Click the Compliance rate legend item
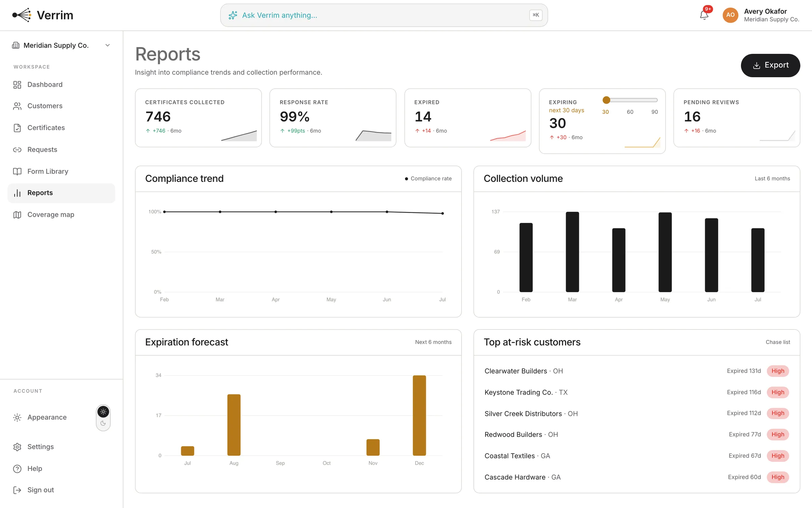The image size is (812, 508). coord(428,178)
